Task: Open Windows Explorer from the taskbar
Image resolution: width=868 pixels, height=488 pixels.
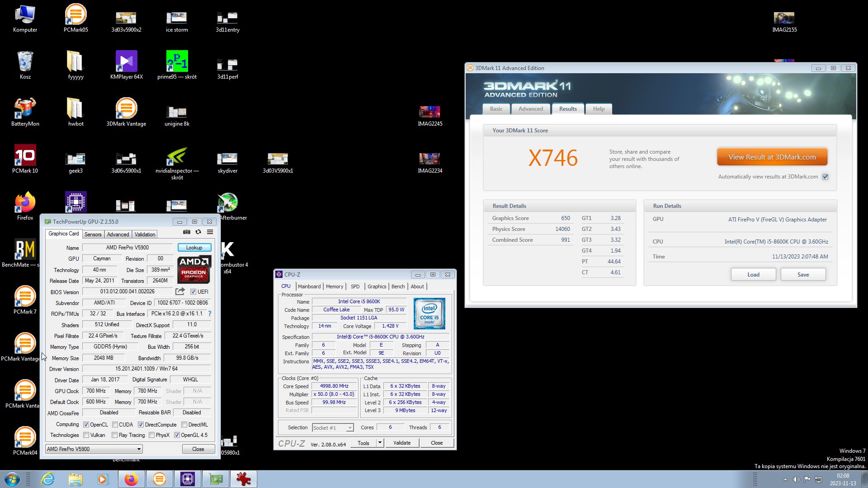Action: click(x=75, y=479)
